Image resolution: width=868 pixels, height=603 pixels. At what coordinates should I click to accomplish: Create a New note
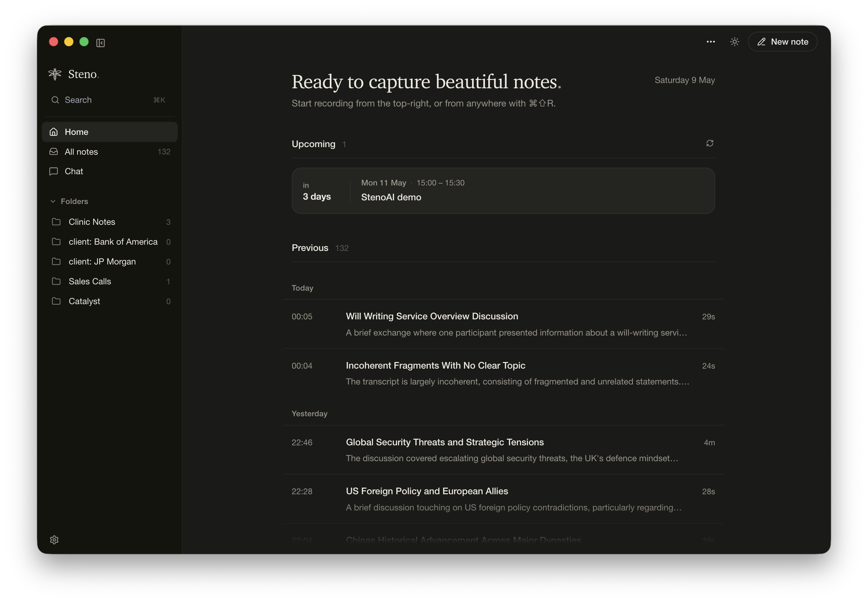pyautogui.click(x=783, y=42)
